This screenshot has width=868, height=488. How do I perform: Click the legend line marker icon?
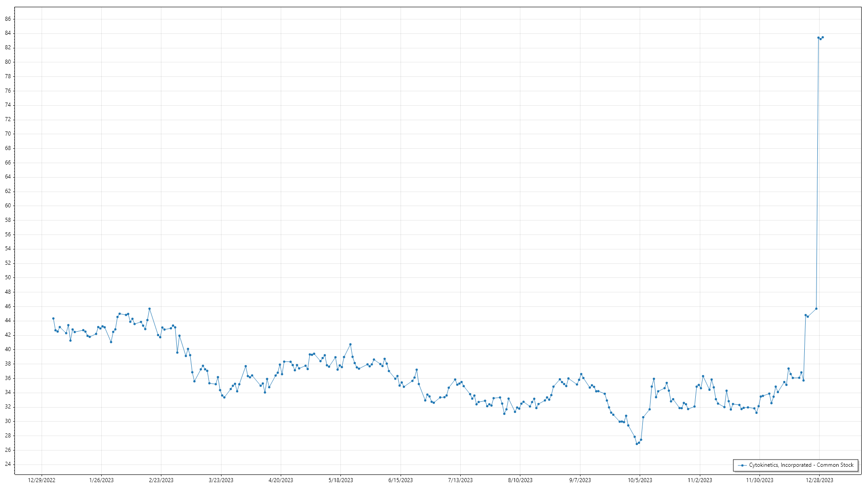(x=742, y=465)
